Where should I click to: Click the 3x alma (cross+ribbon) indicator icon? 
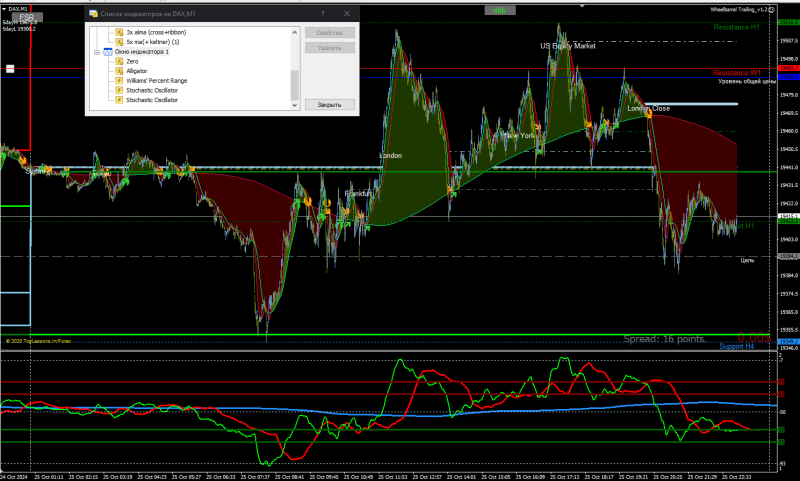[x=119, y=33]
